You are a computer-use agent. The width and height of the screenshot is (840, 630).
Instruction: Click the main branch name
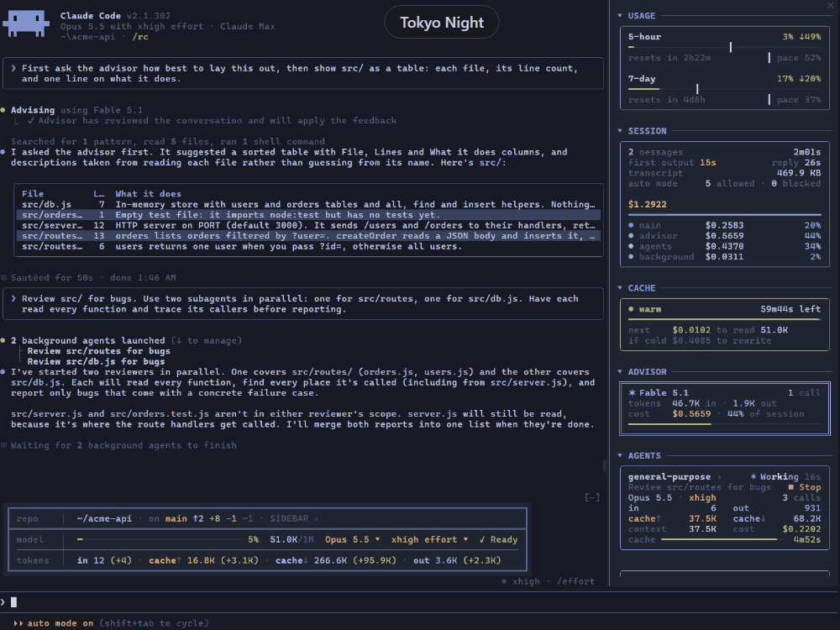(176, 518)
